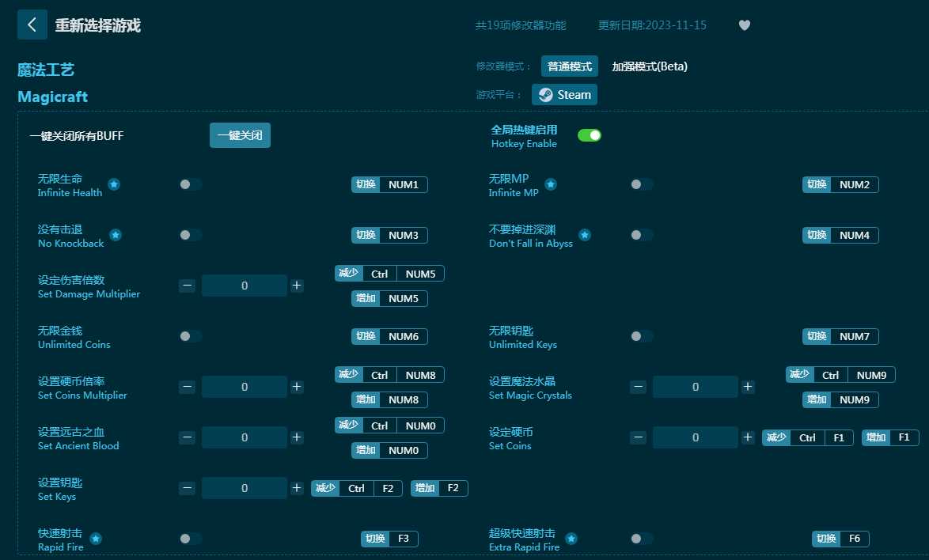Increase Set Ancient Blood with plus
This screenshot has width=929, height=560.
297,437
